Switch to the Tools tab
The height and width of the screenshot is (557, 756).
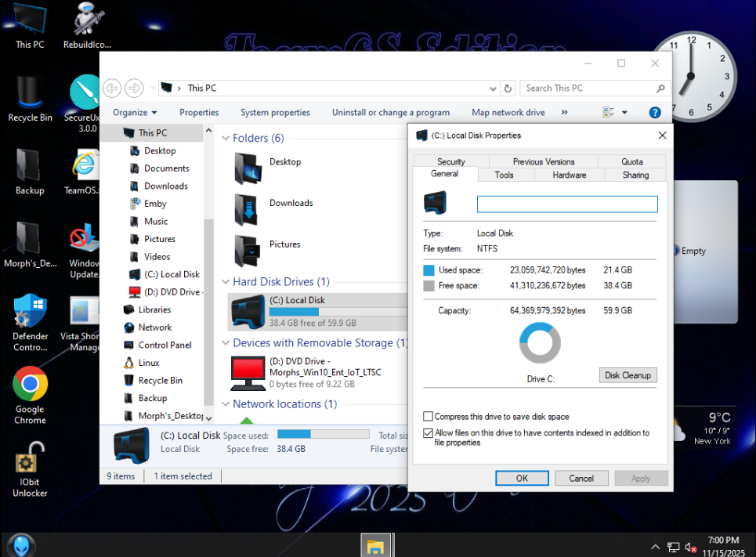[x=505, y=175]
